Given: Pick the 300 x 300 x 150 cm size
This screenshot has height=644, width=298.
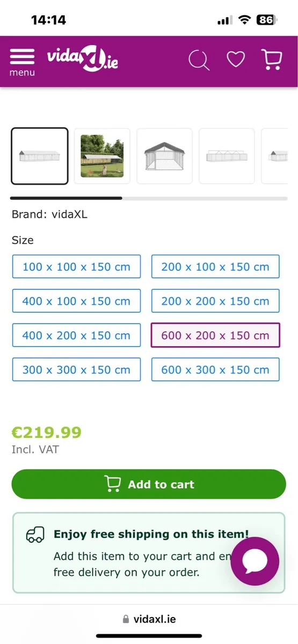Looking at the screenshot, I should tap(76, 370).
